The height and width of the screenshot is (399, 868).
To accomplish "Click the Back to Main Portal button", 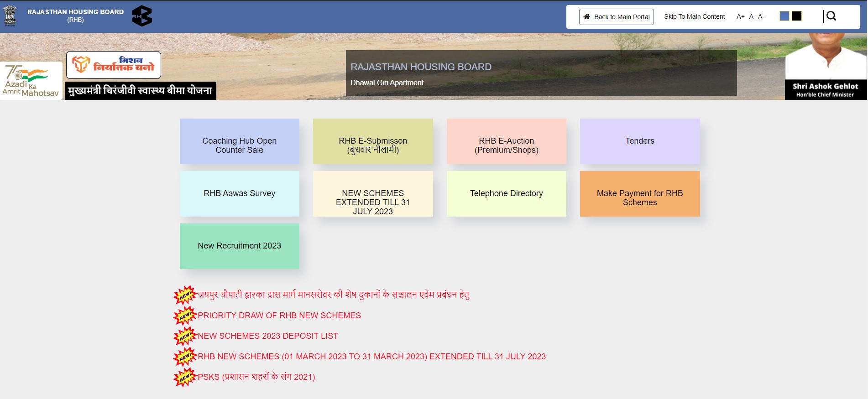I will tap(616, 17).
